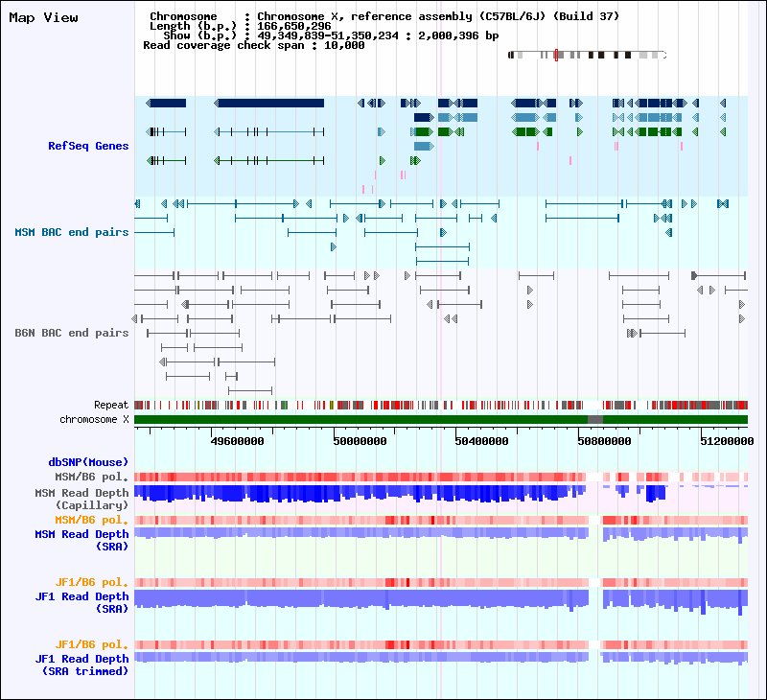767x700 pixels.
Task: Click the read coverage check span value 10,000
Action: pyautogui.click(x=344, y=45)
